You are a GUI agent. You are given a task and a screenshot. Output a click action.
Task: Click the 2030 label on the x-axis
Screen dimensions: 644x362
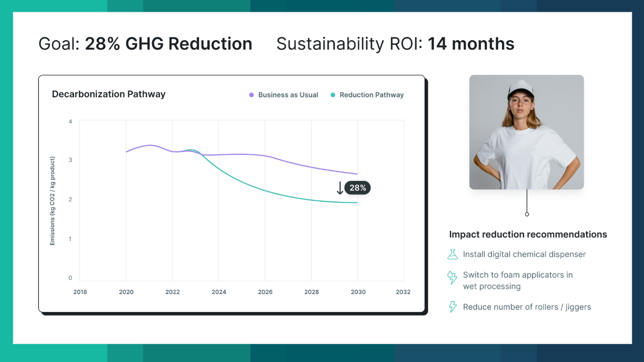(x=358, y=292)
